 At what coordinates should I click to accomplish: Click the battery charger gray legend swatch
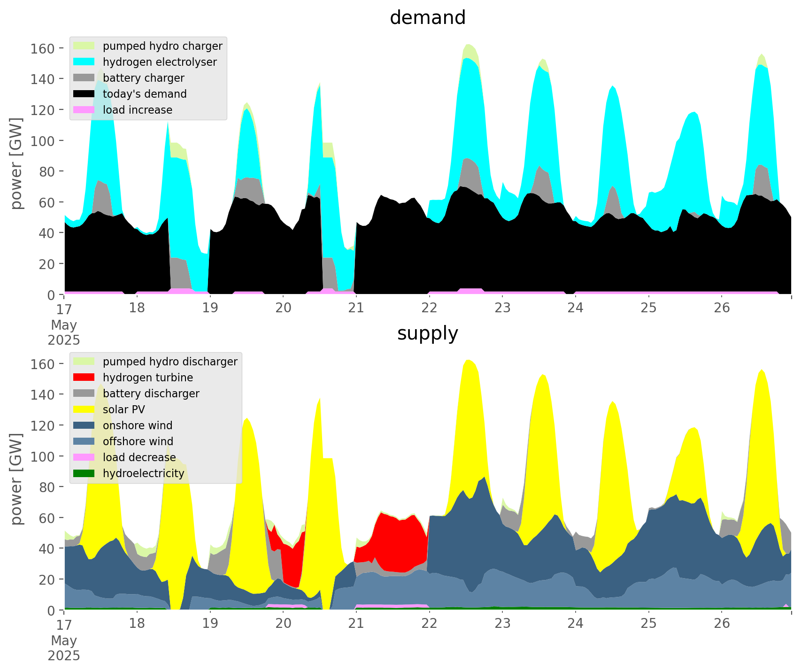(85, 78)
